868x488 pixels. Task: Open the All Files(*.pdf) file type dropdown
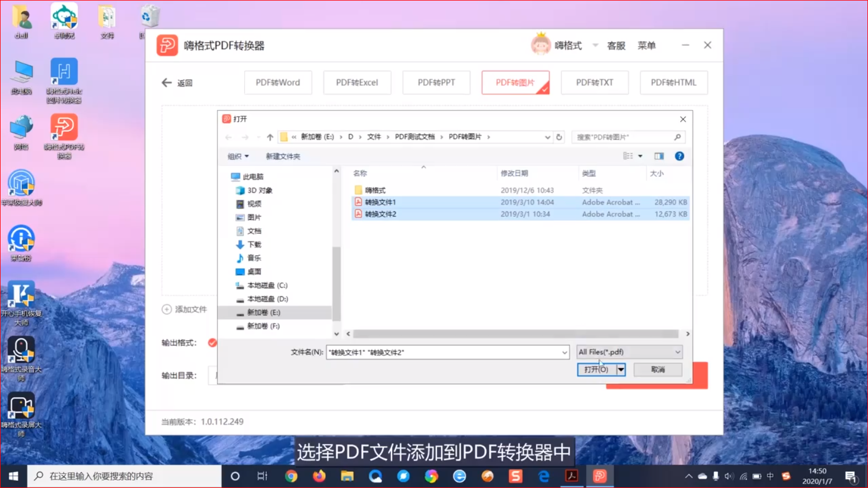629,352
